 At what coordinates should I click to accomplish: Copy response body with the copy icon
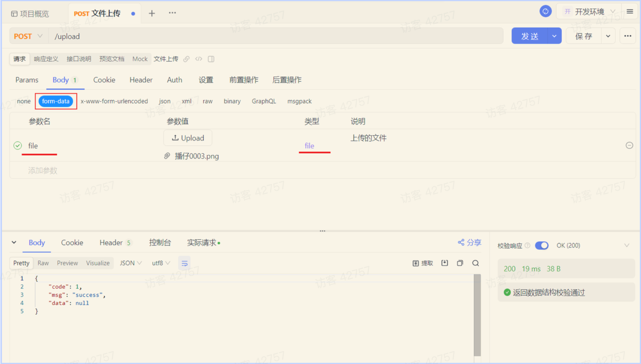point(460,263)
